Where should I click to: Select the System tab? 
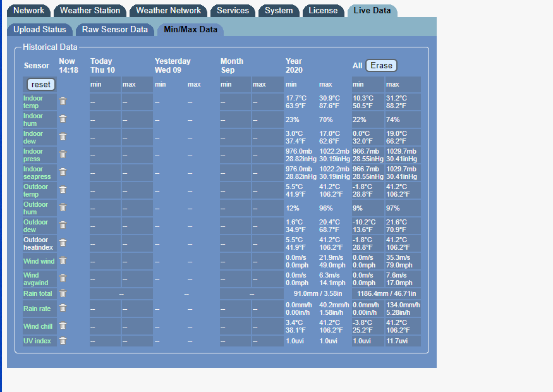point(279,11)
